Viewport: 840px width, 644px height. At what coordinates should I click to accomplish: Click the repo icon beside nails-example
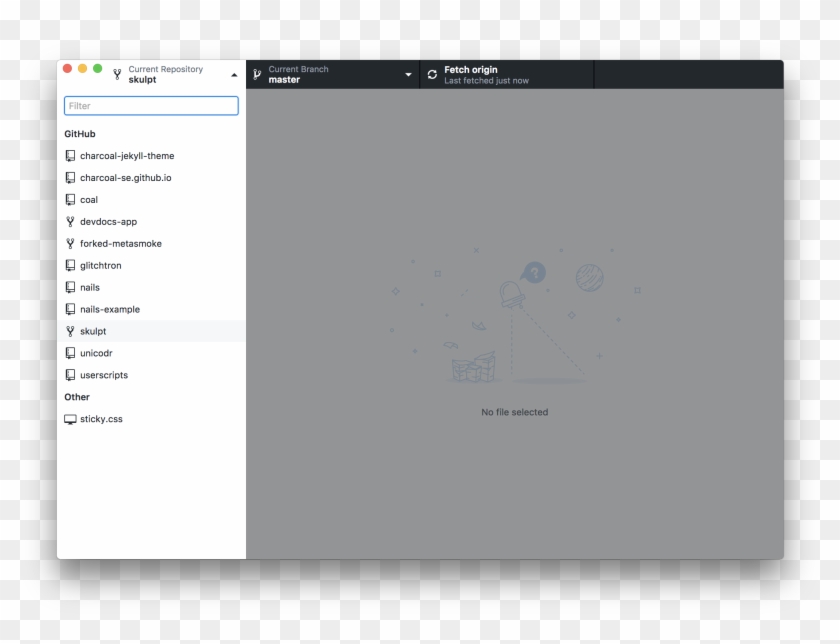click(x=70, y=310)
